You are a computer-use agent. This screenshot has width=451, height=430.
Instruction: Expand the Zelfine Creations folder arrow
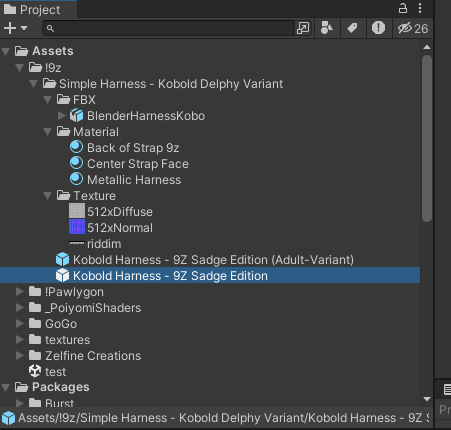pos(20,356)
